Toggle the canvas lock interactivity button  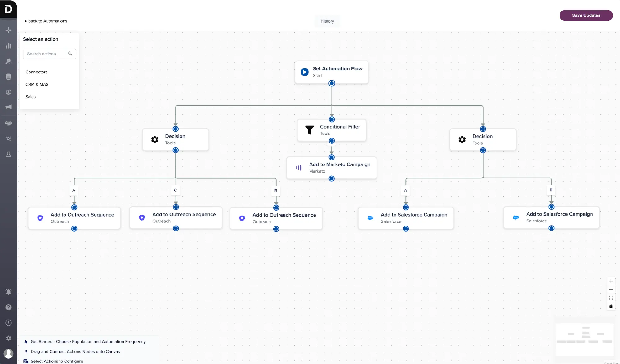[611, 306]
